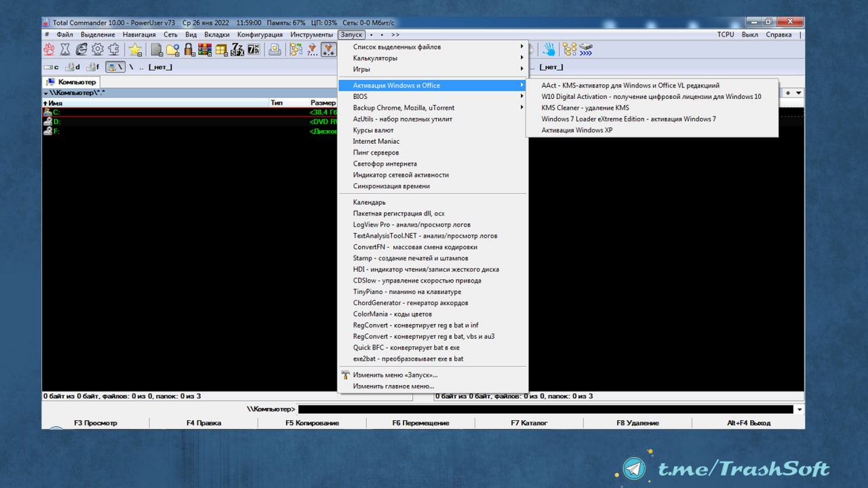Select AAct KMS-активатор submenu entry
Viewport: 868px width, 488px height.
(652, 85)
